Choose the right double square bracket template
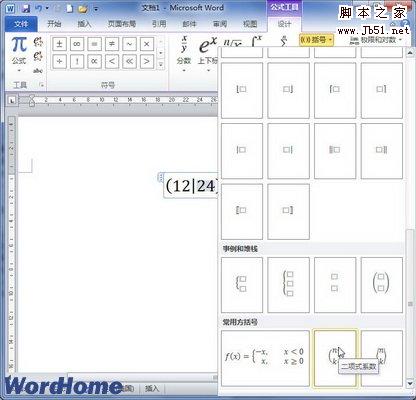This screenshot has width=416, height=400. point(288,211)
